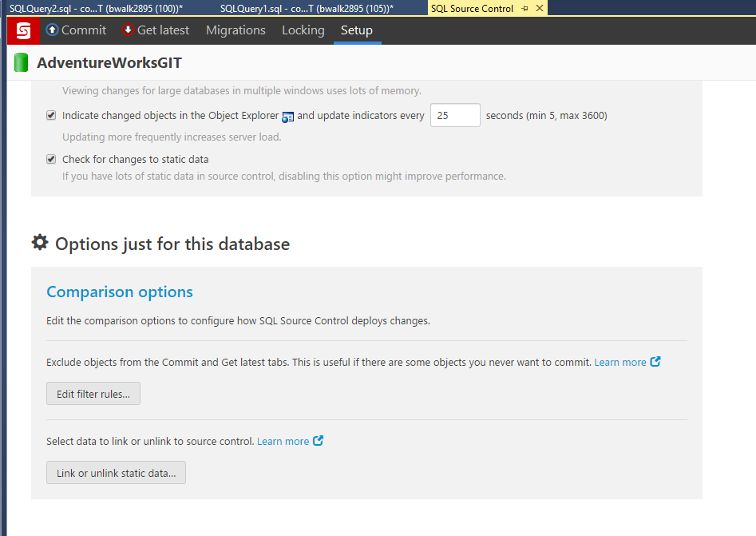
Task: Click the green AdventureWorksGIT database icon
Action: [x=22, y=63]
